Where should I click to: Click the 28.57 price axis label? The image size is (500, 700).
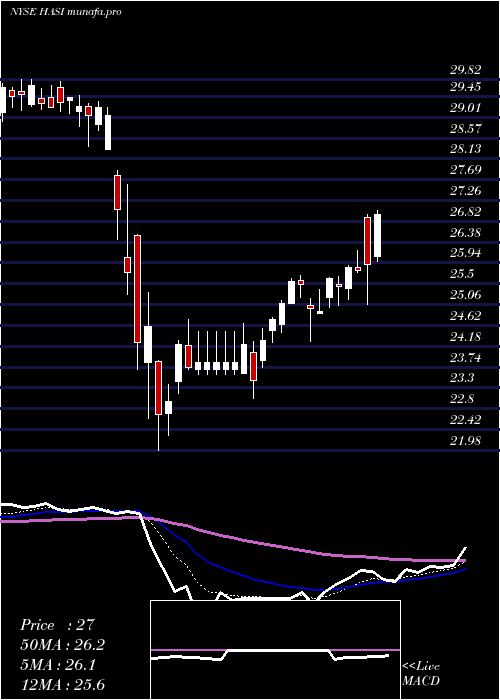[466, 129]
